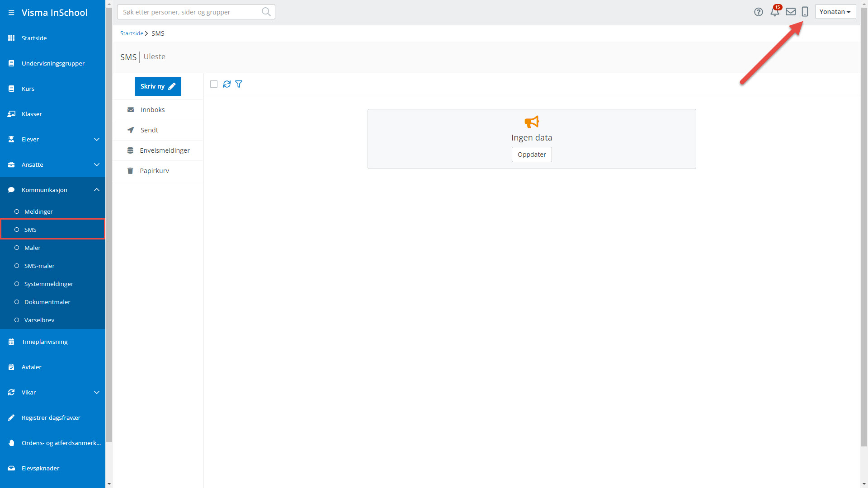This screenshot has width=868, height=488.
Task: Toggle the hamburger menu icon
Action: 11,13
